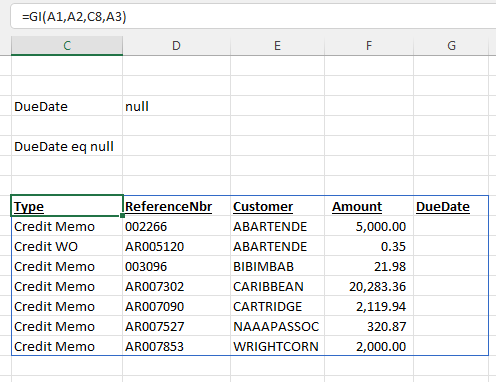Screen dimensions: 496x382
Task: Select the WRIGHTCORN customer cell
Action: click(x=277, y=346)
